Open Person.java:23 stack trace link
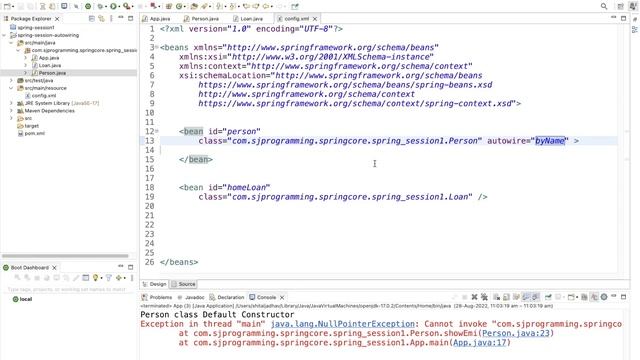The height and width of the screenshot is (360, 640). [516, 333]
